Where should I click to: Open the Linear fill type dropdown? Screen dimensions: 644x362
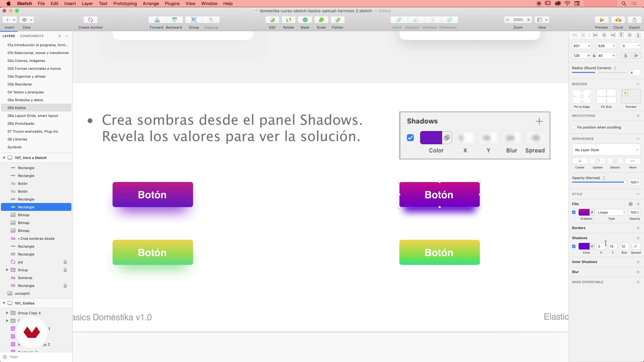coord(611,212)
